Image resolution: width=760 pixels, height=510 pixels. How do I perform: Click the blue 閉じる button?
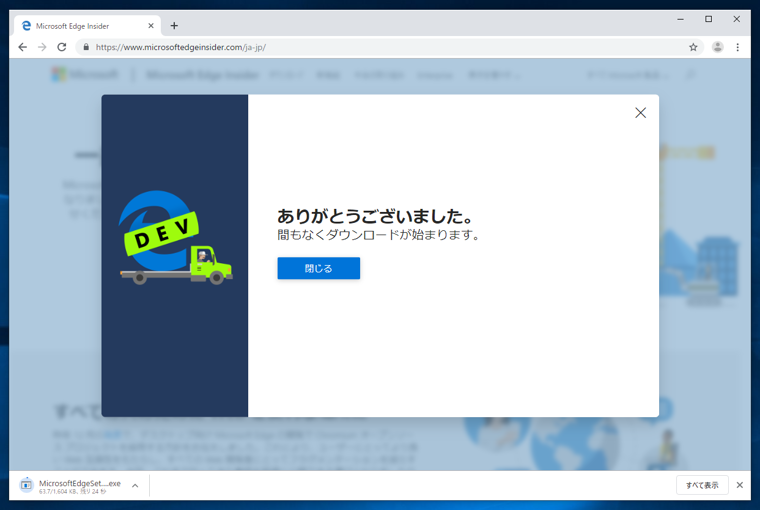coord(318,268)
